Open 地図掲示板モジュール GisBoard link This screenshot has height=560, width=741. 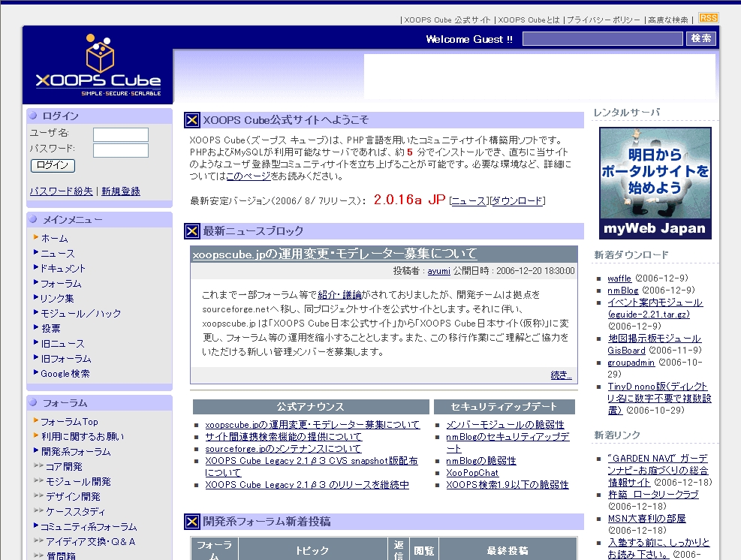(655, 344)
